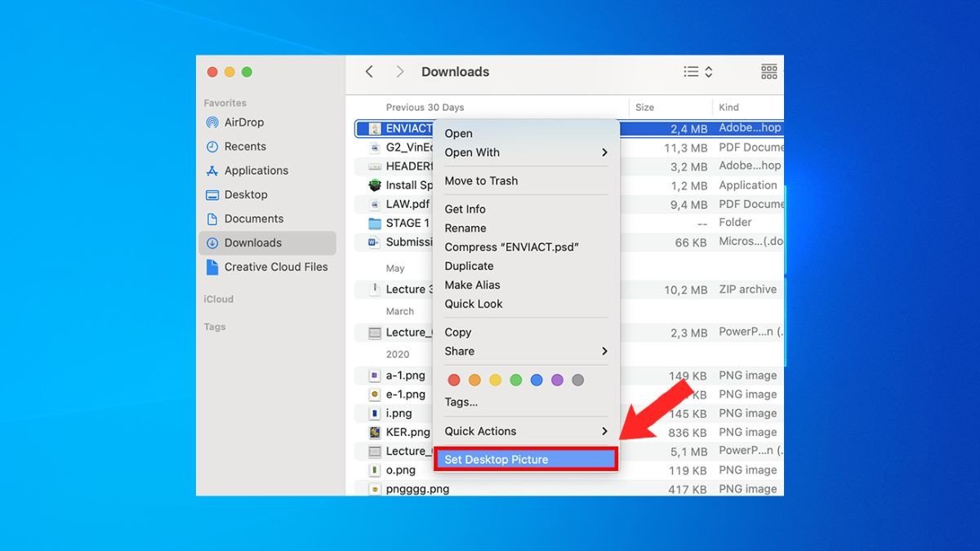The height and width of the screenshot is (551, 980).
Task: Click the forward navigation arrow
Action: (x=399, y=72)
